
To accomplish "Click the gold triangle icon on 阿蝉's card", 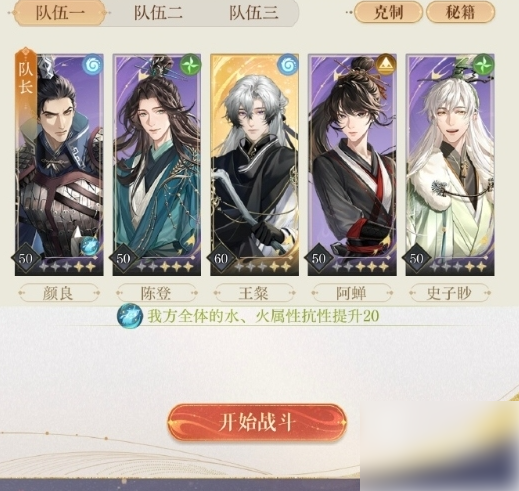I will (386, 64).
